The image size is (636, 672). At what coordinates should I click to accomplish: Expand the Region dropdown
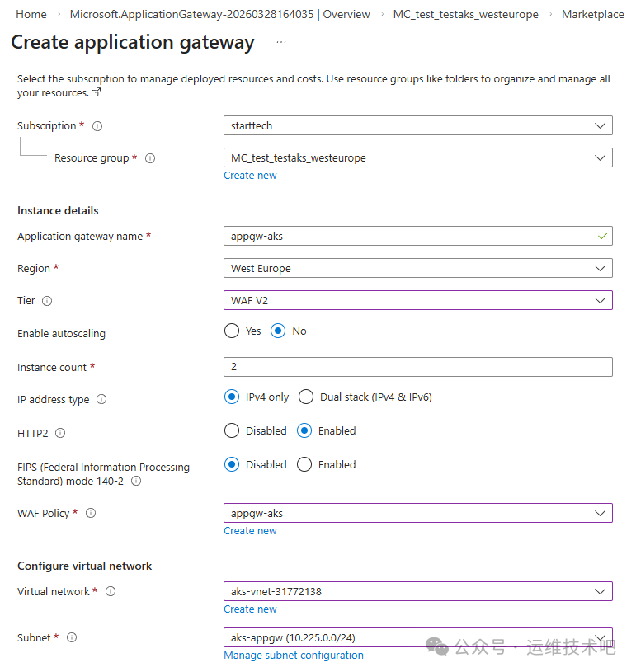click(417, 268)
